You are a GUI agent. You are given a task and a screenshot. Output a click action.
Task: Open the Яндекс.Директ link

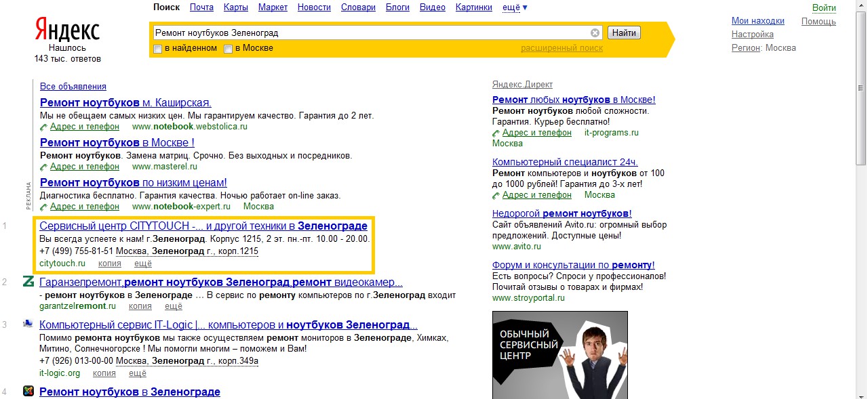[522, 85]
